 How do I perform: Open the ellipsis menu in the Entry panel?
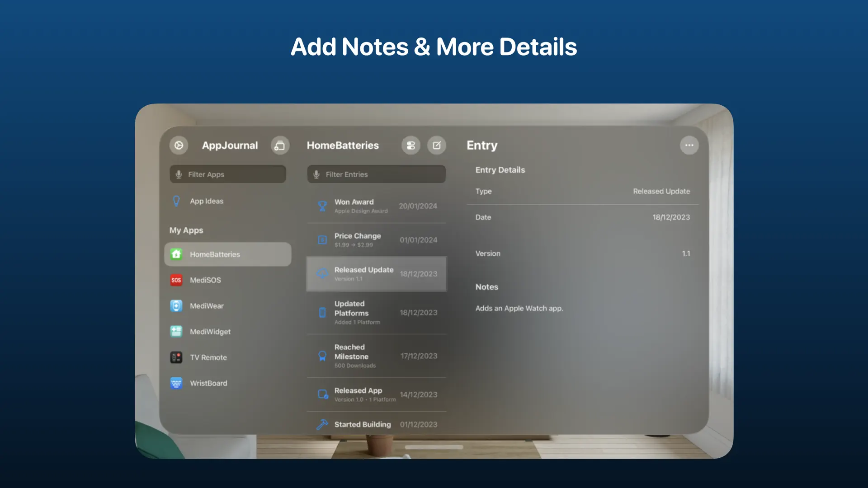pos(689,145)
